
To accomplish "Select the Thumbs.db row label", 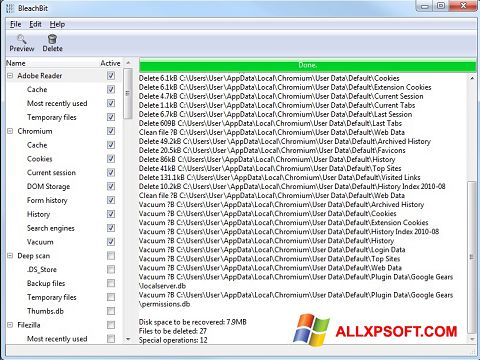I will (x=45, y=311).
